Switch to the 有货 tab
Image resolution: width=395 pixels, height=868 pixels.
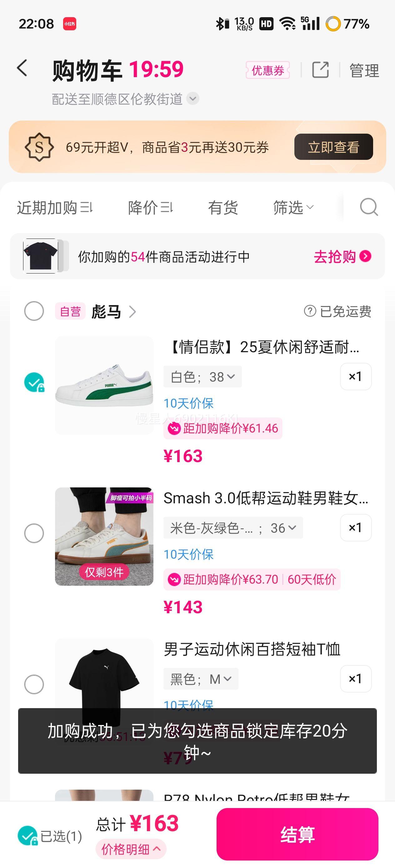(222, 207)
